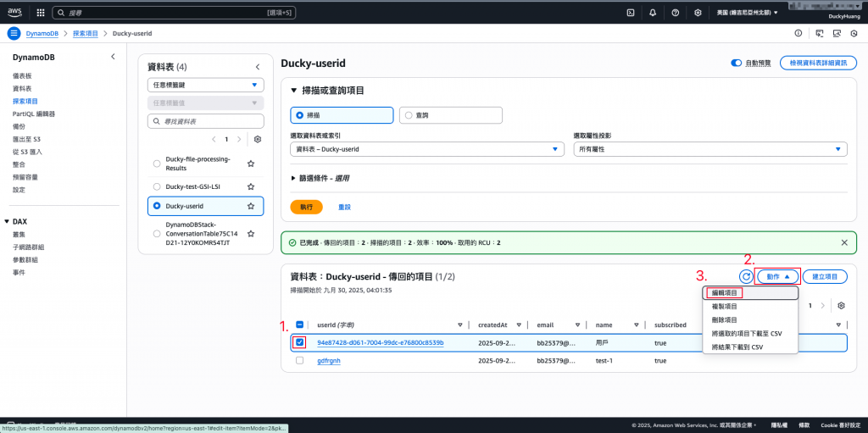Refresh the returned items list
Screen dimensions: 868x433
[746, 276]
